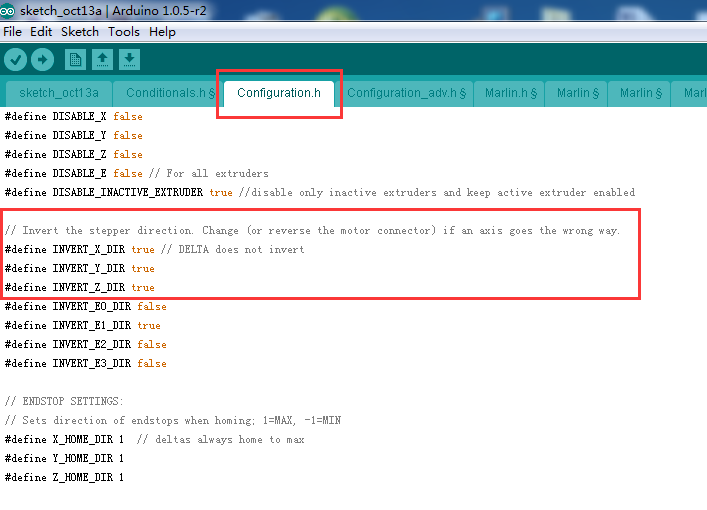
Task: Click the 'Invert the stepper direction' comment
Action: tap(312, 231)
